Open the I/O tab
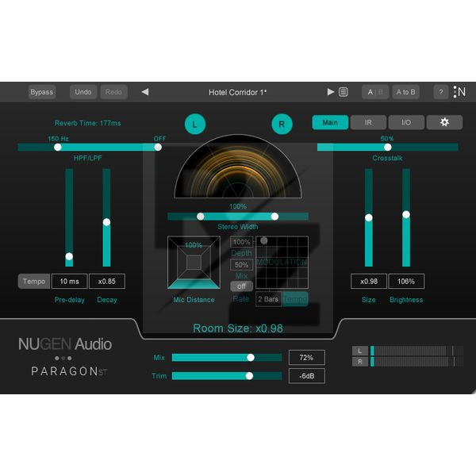The image size is (476, 476). click(x=406, y=122)
